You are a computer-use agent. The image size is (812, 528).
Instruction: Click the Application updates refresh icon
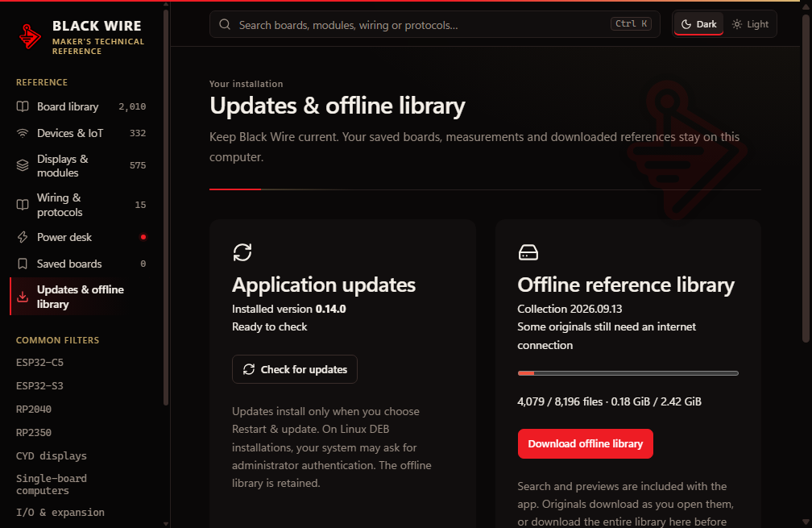(x=242, y=252)
